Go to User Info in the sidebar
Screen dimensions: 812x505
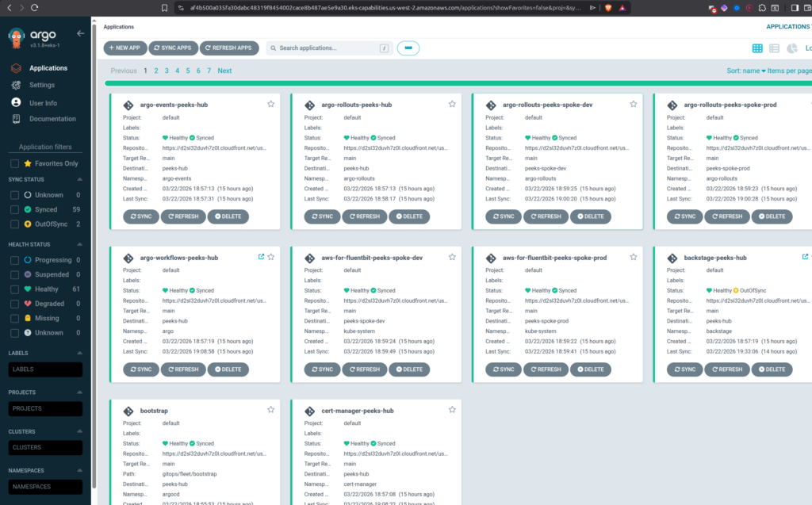[43, 103]
